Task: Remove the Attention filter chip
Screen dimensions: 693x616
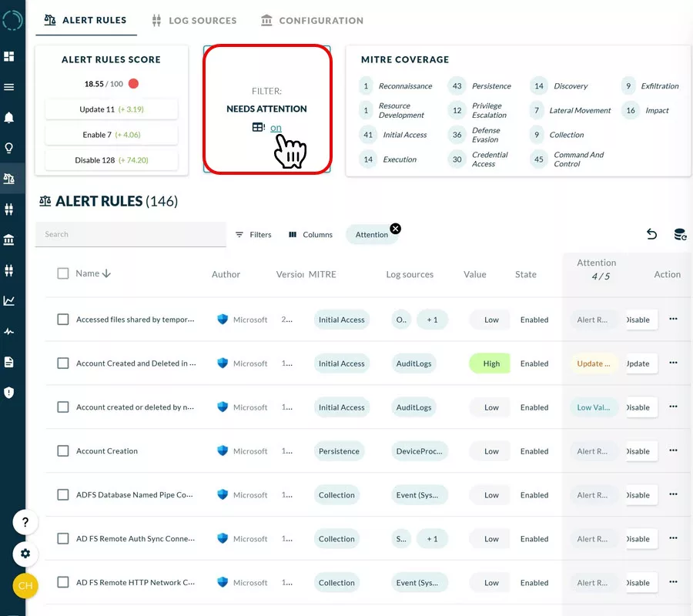Action: coord(396,229)
